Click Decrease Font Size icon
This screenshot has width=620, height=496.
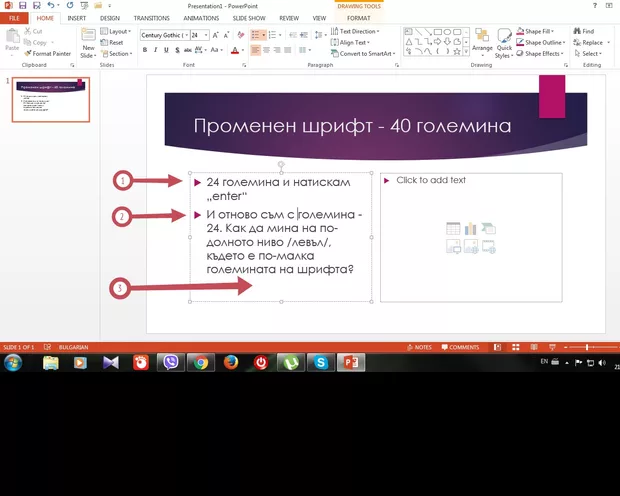pyautogui.click(x=227, y=35)
